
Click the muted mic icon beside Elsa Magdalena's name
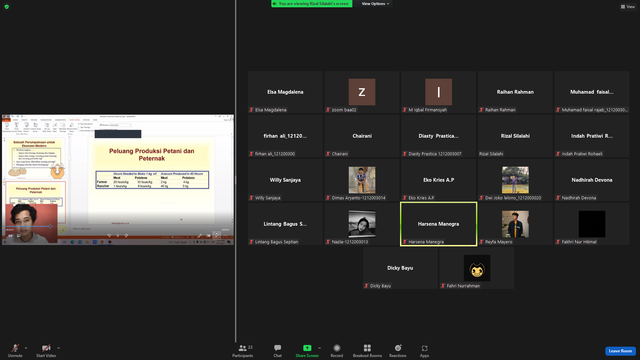[x=251, y=110]
